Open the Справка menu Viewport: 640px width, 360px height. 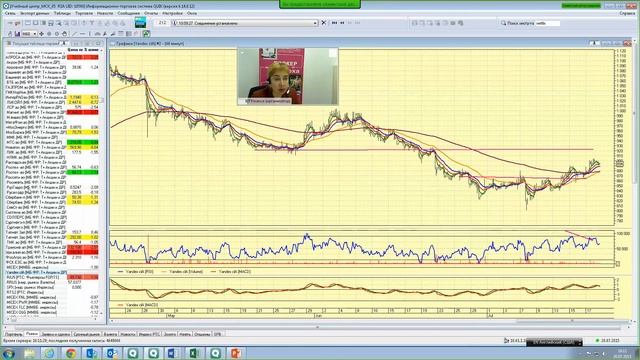pos(627,13)
